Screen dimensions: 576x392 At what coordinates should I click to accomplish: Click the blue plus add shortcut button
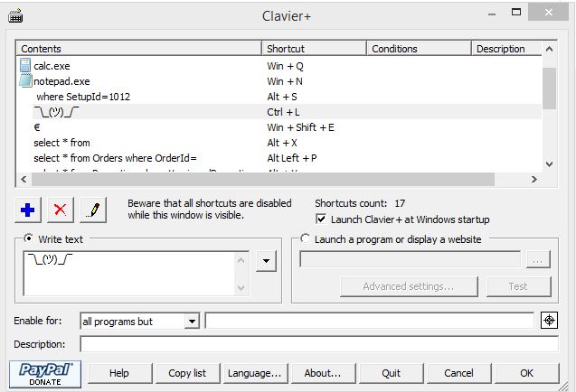(x=28, y=210)
